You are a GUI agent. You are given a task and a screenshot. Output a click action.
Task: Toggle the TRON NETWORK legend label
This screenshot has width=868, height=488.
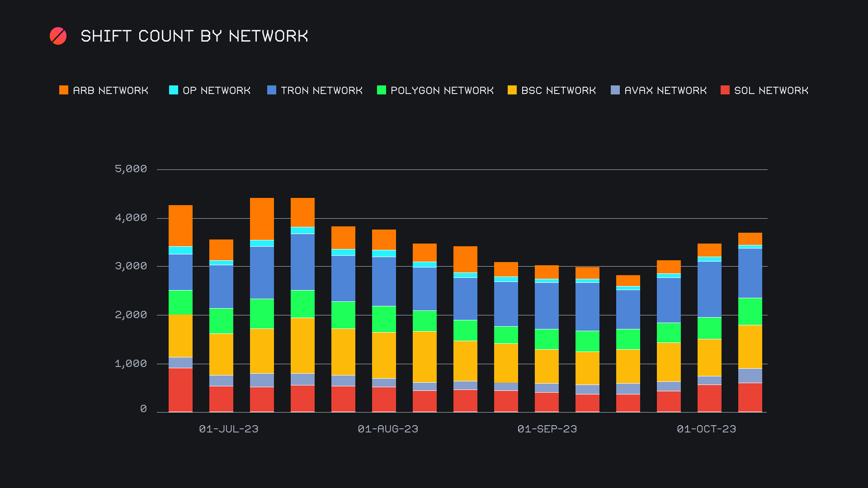click(321, 90)
